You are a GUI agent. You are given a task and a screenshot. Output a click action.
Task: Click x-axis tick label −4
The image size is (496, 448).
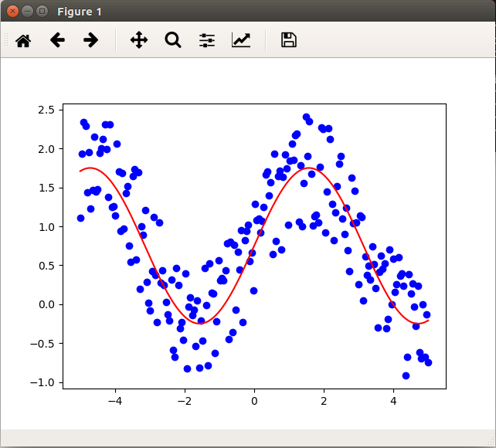point(115,401)
